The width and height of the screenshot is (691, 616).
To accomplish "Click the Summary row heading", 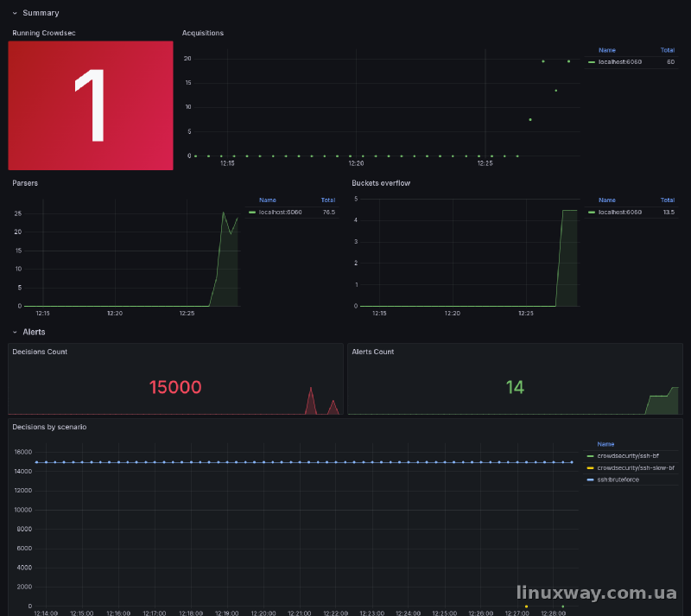I will 41,13.
